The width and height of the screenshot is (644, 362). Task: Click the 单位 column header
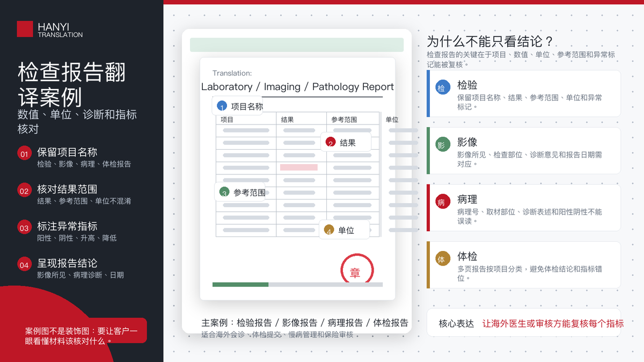pos(392,120)
